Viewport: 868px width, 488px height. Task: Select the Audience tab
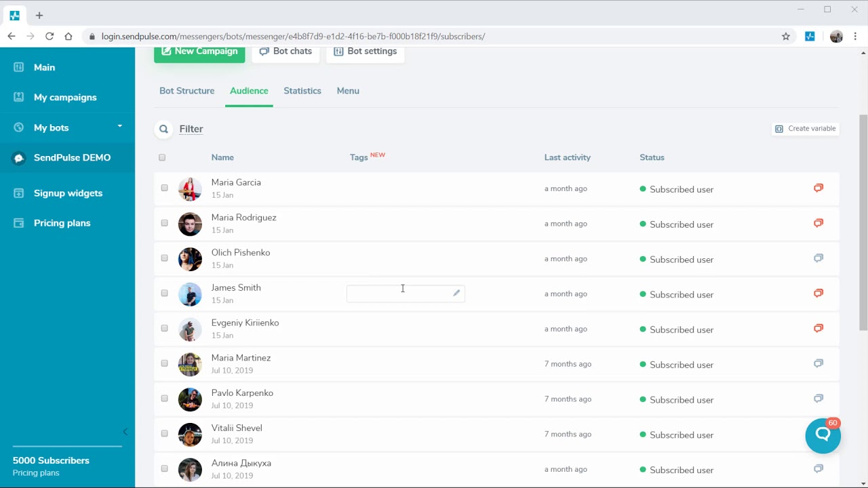pos(249,91)
